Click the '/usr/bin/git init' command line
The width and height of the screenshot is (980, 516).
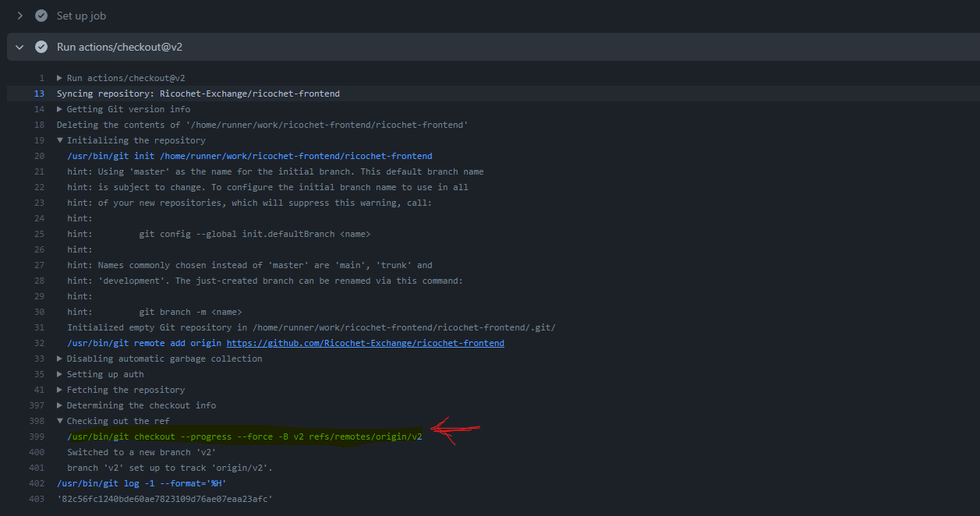(x=249, y=156)
